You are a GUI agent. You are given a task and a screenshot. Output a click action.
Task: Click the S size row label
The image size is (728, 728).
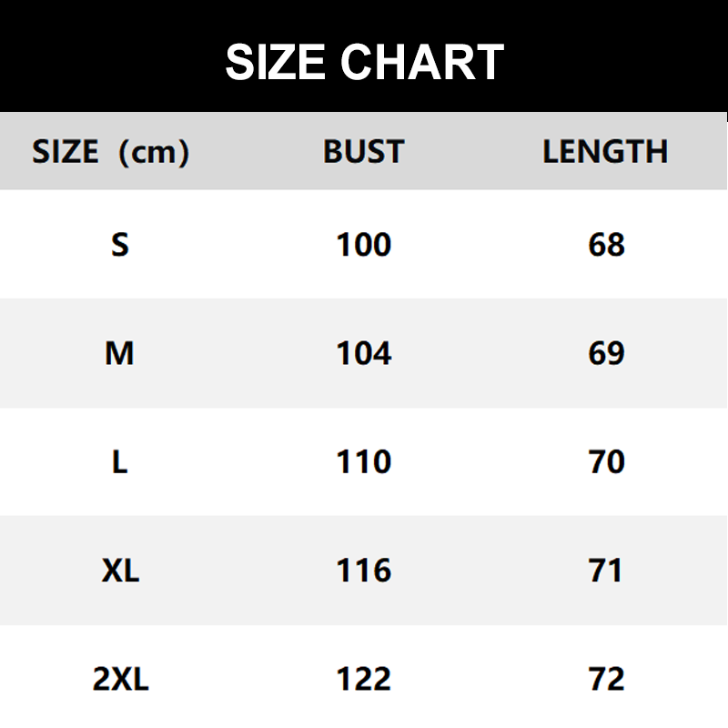point(120,244)
